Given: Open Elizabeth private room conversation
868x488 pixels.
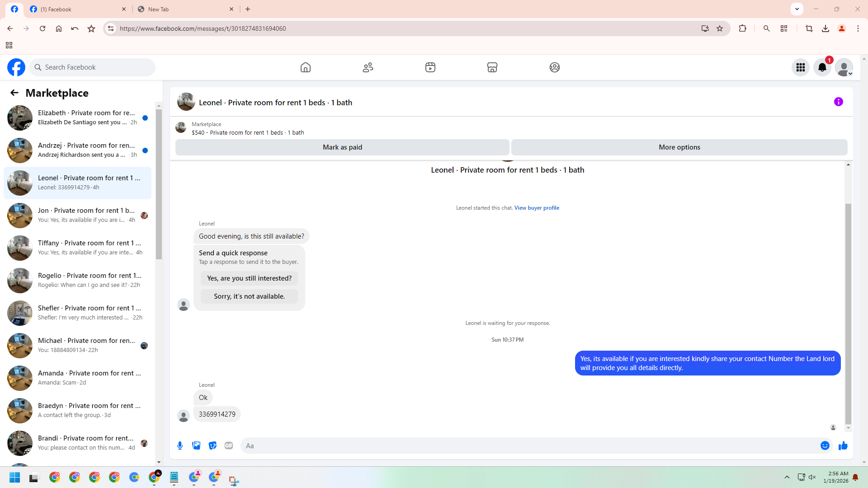Looking at the screenshot, I should (x=78, y=117).
